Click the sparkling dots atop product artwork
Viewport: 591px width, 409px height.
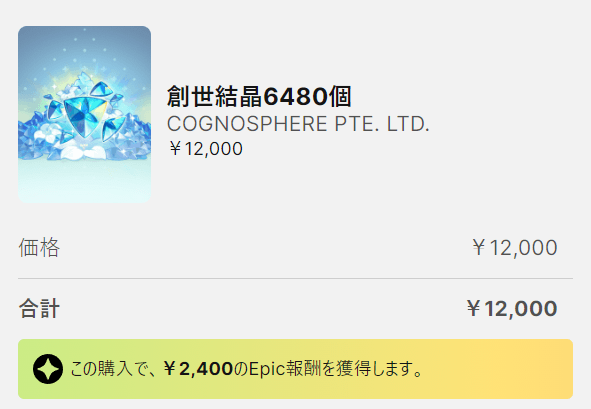pos(84,51)
